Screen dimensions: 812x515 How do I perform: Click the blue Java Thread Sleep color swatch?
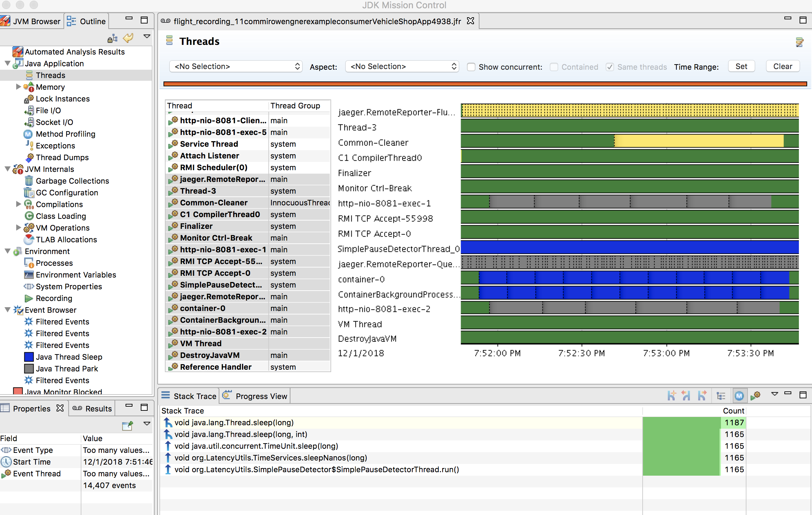click(x=29, y=357)
